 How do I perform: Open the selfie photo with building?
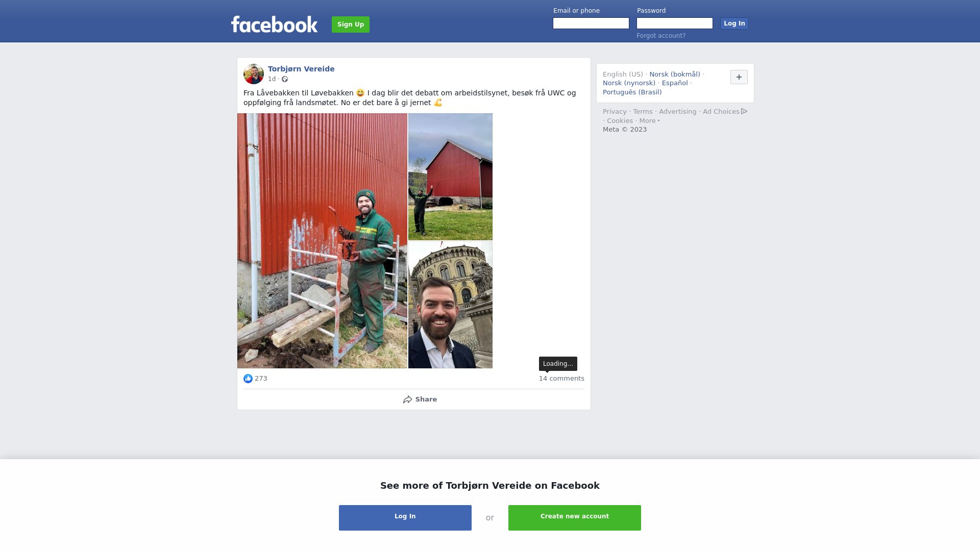pos(450,305)
